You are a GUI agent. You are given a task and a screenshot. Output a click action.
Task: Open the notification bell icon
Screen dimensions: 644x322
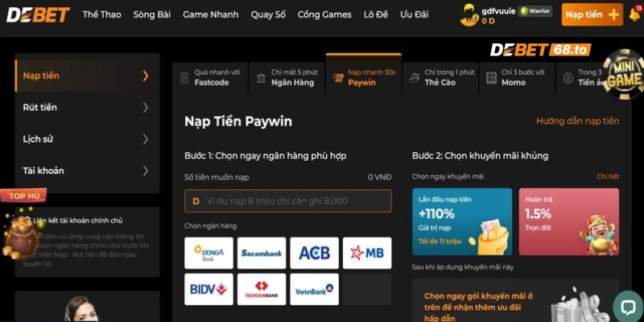pyautogui.click(x=635, y=14)
